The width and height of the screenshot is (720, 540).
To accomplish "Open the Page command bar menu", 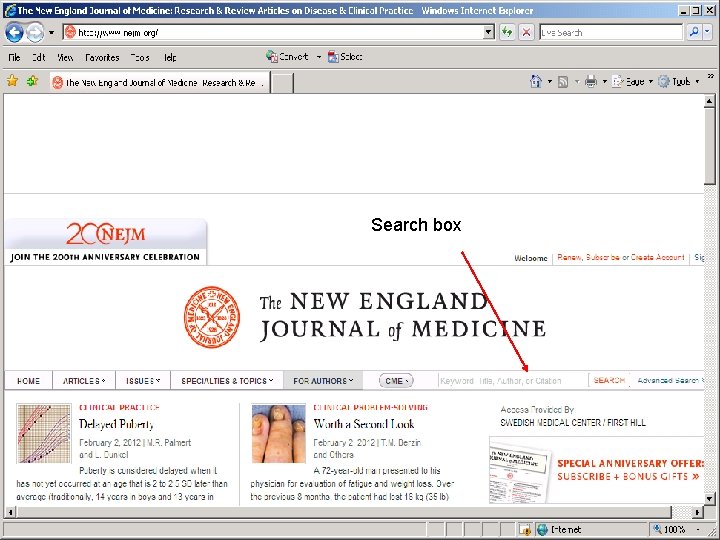I will pos(632,82).
